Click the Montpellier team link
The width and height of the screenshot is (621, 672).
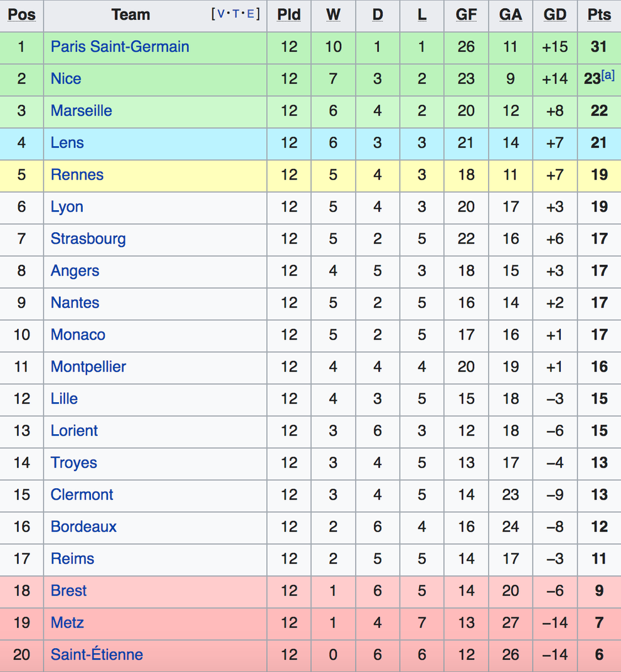click(88, 367)
